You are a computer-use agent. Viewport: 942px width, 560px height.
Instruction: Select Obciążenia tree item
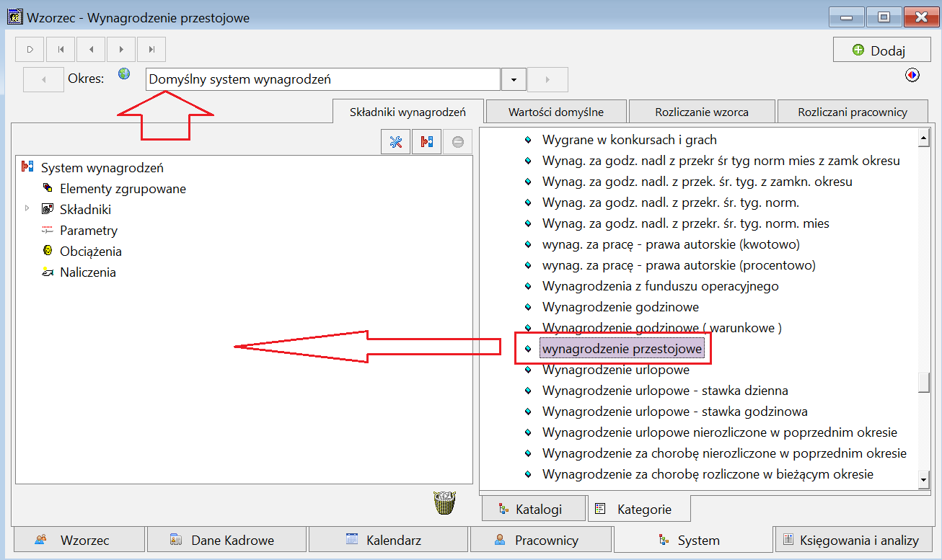91,252
